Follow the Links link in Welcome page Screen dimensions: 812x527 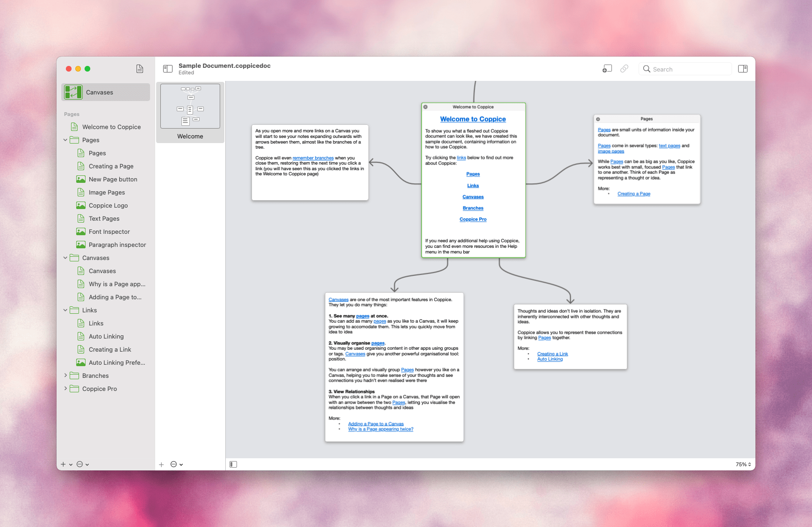pyautogui.click(x=473, y=186)
